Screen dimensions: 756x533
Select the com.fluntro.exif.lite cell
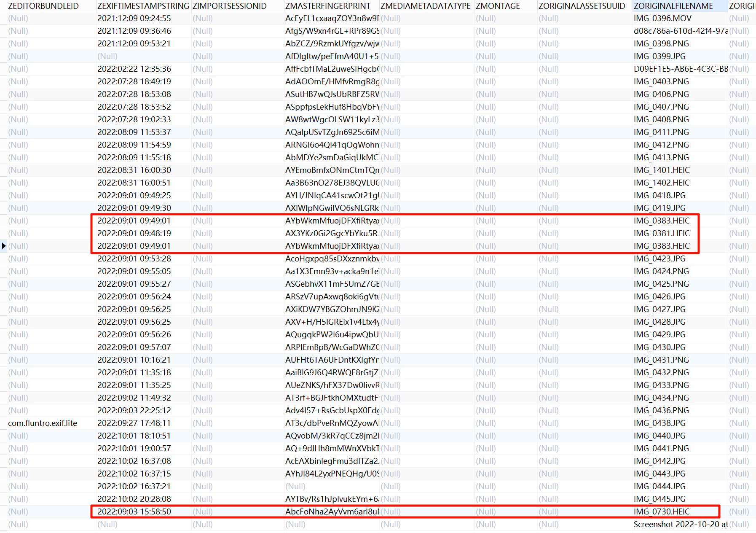pos(43,423)
